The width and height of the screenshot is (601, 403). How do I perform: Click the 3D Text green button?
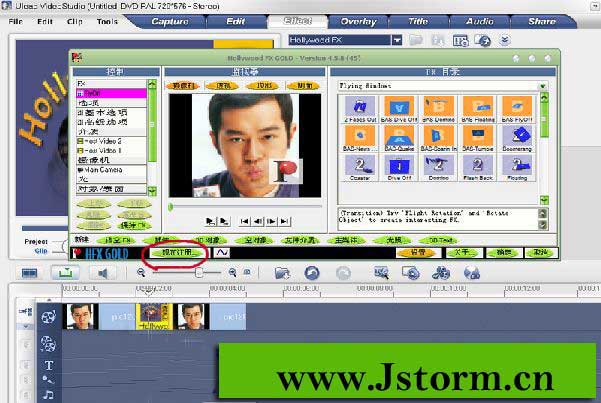[440, 240]
